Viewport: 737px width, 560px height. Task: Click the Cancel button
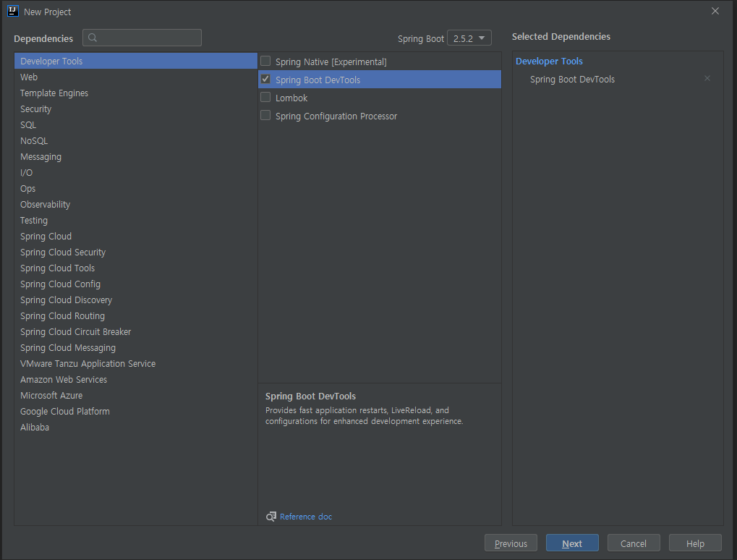(634, 543)
